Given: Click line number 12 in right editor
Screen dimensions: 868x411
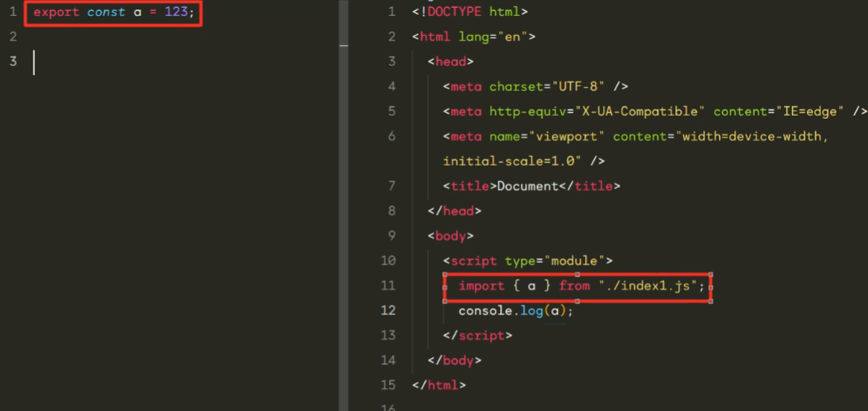Looking at the screenshot, I should tap(388, 310).
